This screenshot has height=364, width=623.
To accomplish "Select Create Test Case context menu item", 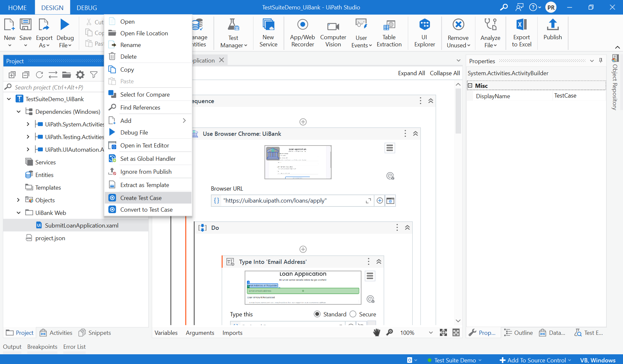I will (x=141, y=198).
